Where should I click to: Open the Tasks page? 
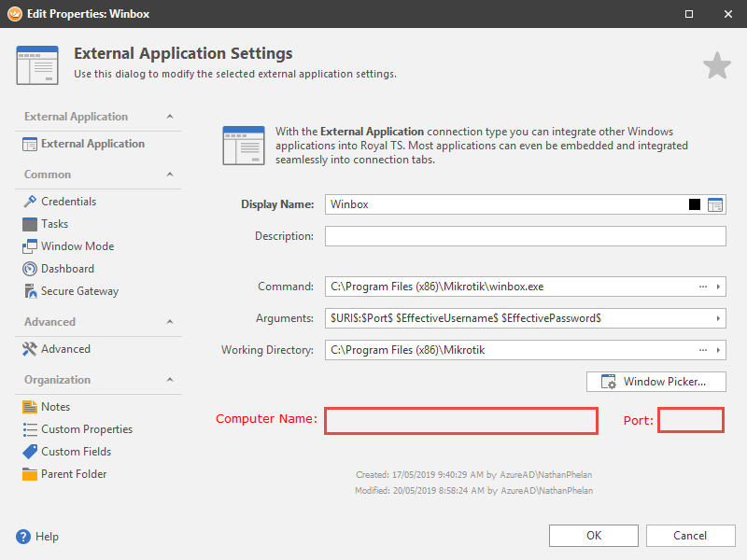point(54,224)
